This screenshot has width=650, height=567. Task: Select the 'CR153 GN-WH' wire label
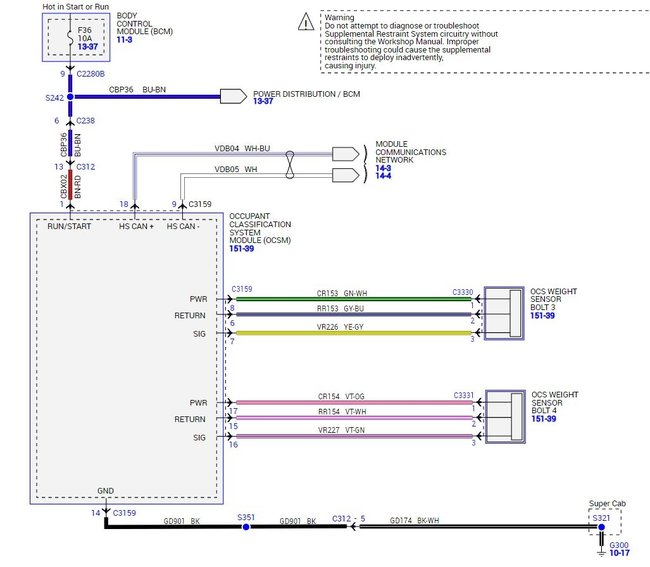coord(342,293)
